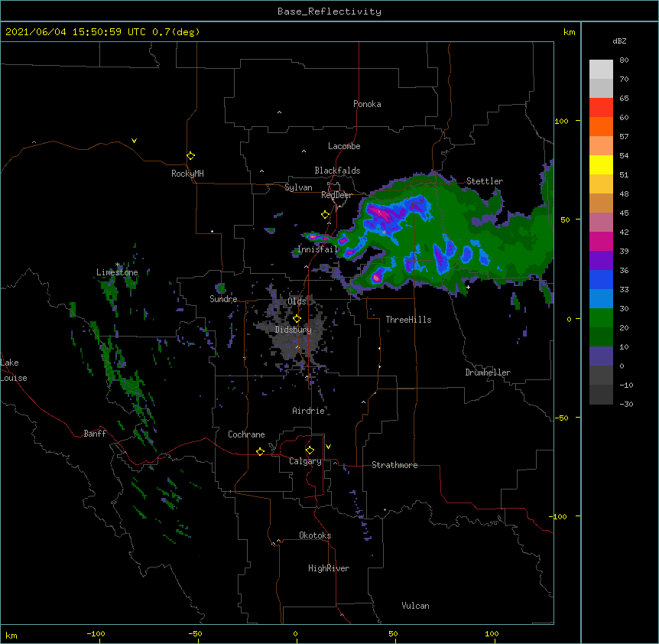659x644 pixels.
Task: Click the yellow station marker under Cochrane
Action: tap(260, 451)
